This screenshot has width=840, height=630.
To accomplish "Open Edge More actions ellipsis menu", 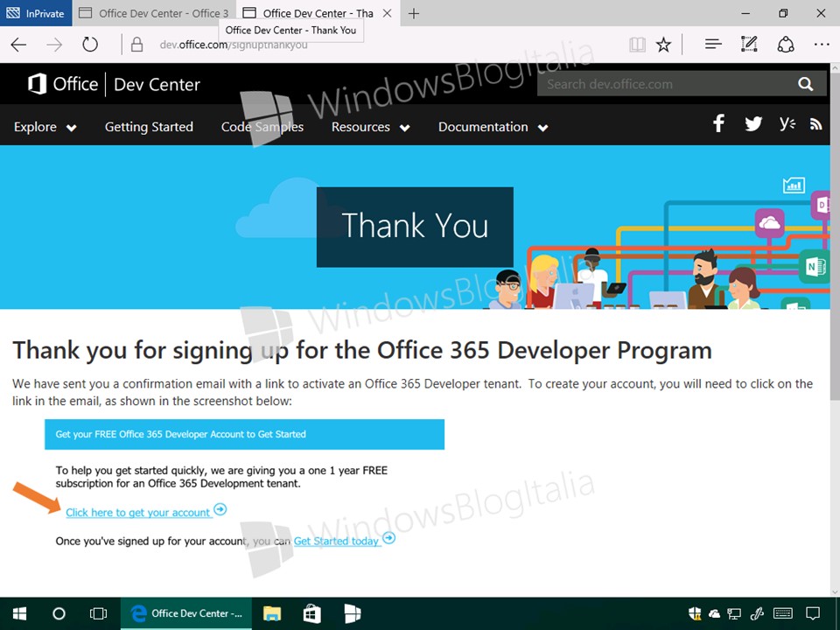I will tap(822, 45).
